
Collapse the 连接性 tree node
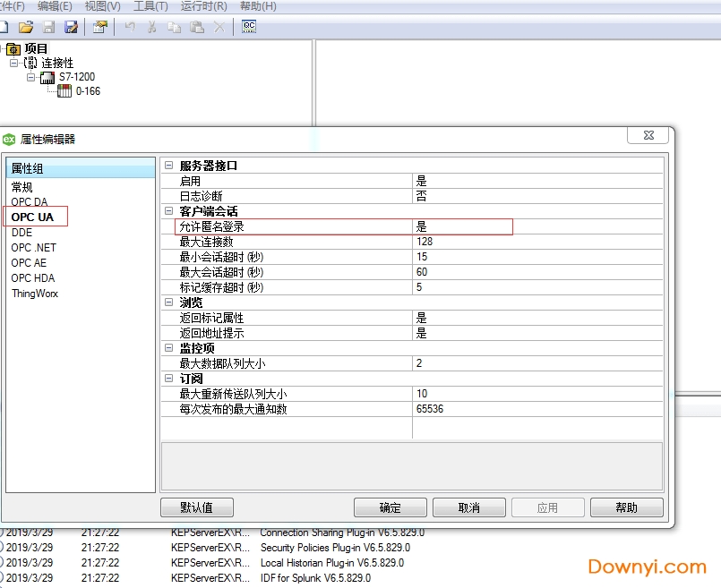14,63
